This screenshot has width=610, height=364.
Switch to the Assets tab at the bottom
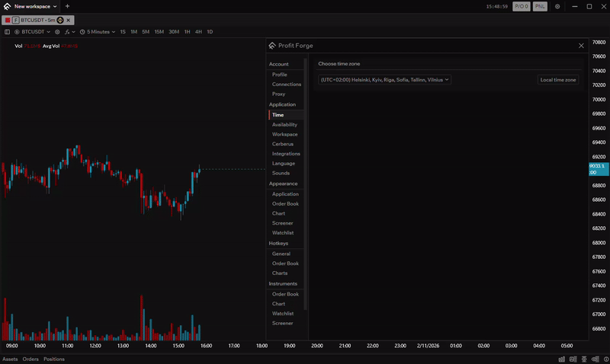[x=10, y=359]
